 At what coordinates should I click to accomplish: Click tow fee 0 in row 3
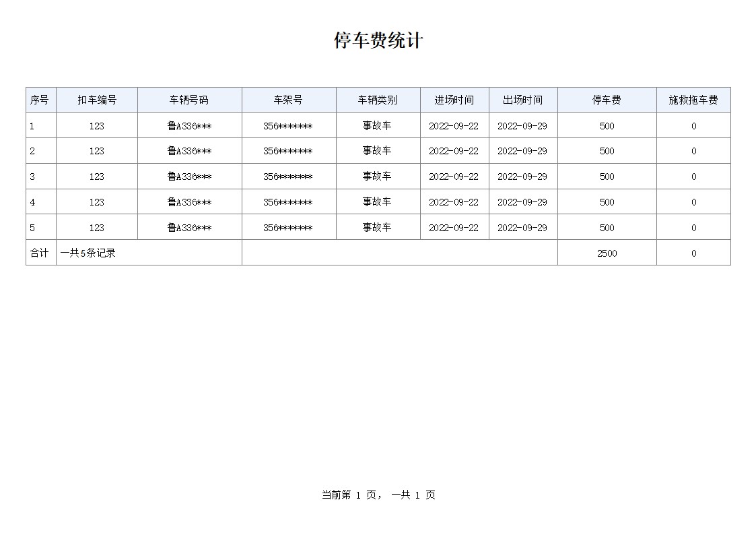pyautogui.click(x=694, y=177)
